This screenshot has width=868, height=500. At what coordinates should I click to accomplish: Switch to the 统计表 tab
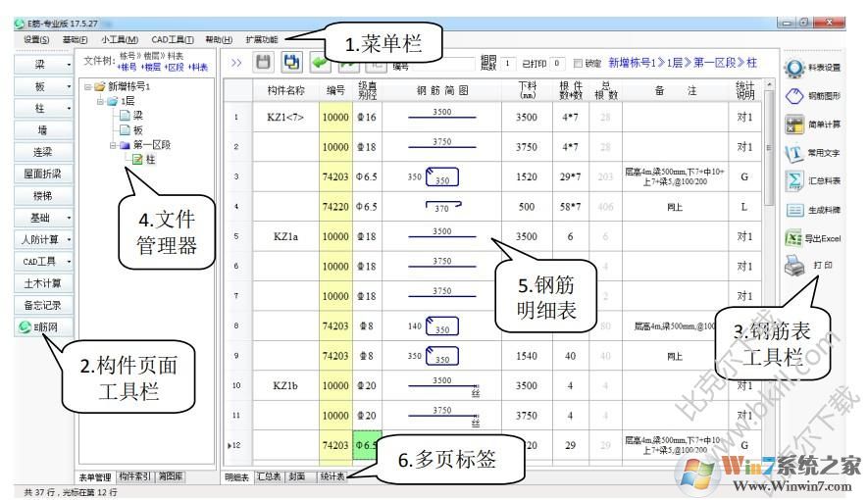(x=332, y=476)
